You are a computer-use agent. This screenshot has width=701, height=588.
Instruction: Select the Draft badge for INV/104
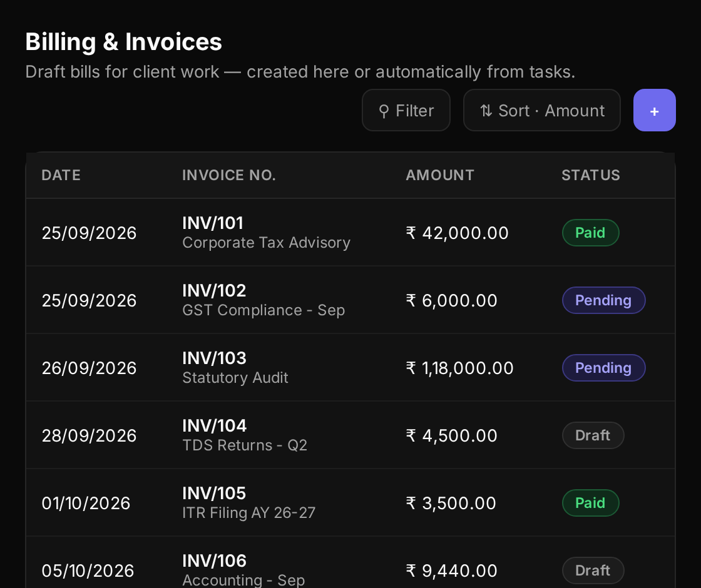pos(593,435)
